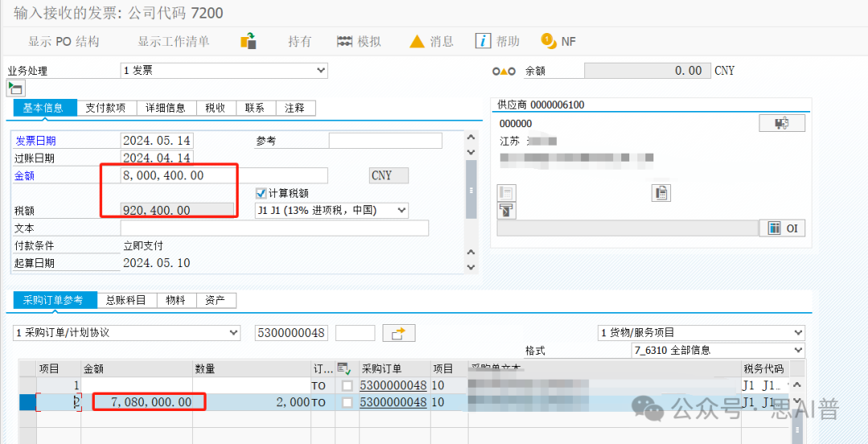The width and height of the screenshot is (868, 444).
Task: Click the Simulate (模拟) toolbar icon
Action: coord(346,41)
